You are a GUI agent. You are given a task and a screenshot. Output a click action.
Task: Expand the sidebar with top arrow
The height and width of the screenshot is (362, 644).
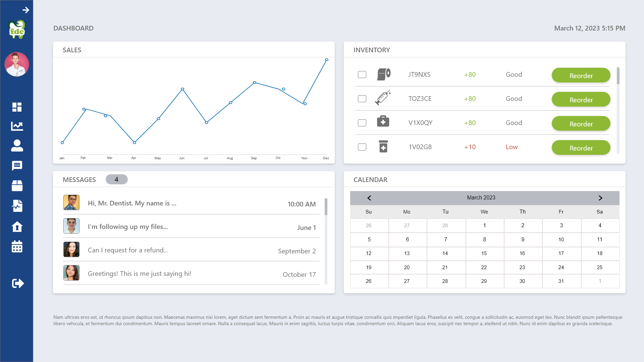click(x=25, y=10)
